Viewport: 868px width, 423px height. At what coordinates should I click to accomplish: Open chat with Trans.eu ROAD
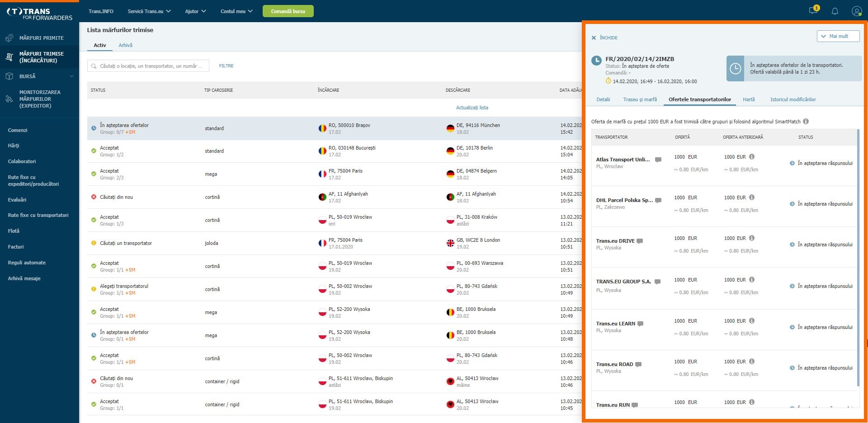(638, 364)
